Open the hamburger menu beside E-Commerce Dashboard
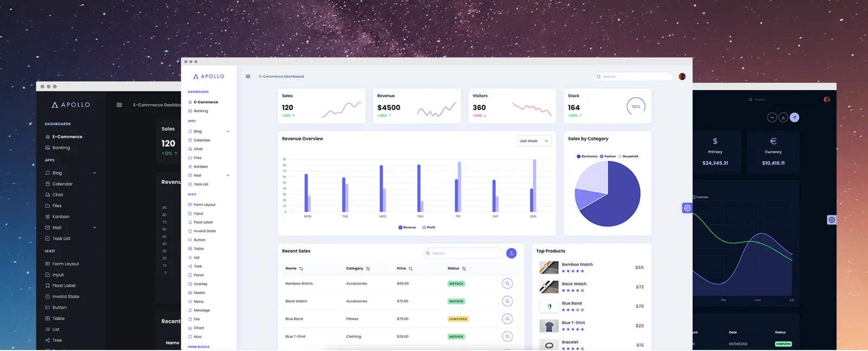 pos(248,76)
